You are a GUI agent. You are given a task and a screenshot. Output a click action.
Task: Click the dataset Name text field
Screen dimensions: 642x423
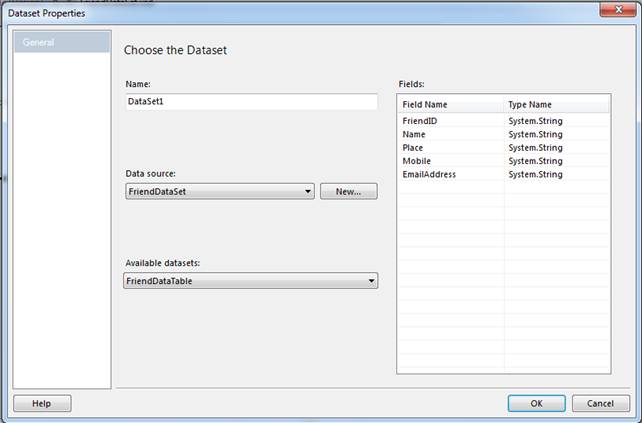(x=251, y=102)
